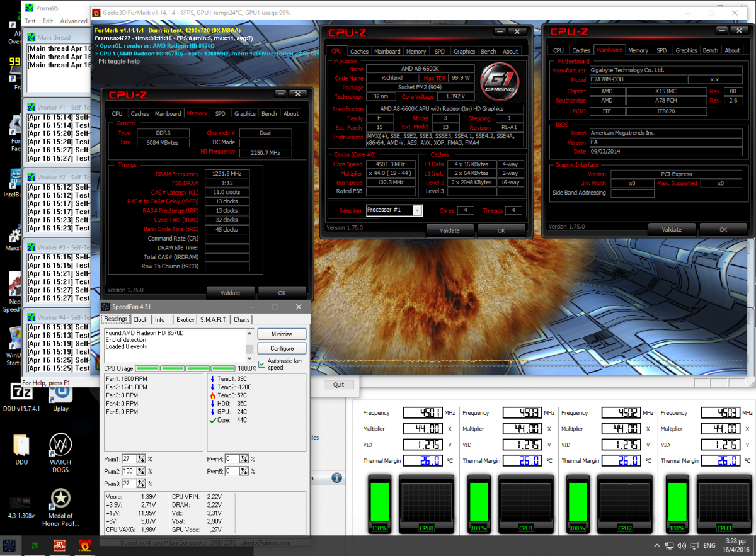Open the Prime95 Advanced menu
Viewport: 756px width, 556px height.
(x=74, y=21)
